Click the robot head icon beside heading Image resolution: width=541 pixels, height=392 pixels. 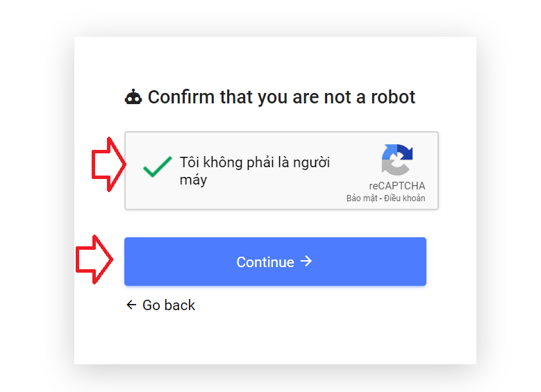[x=133, y=97]
